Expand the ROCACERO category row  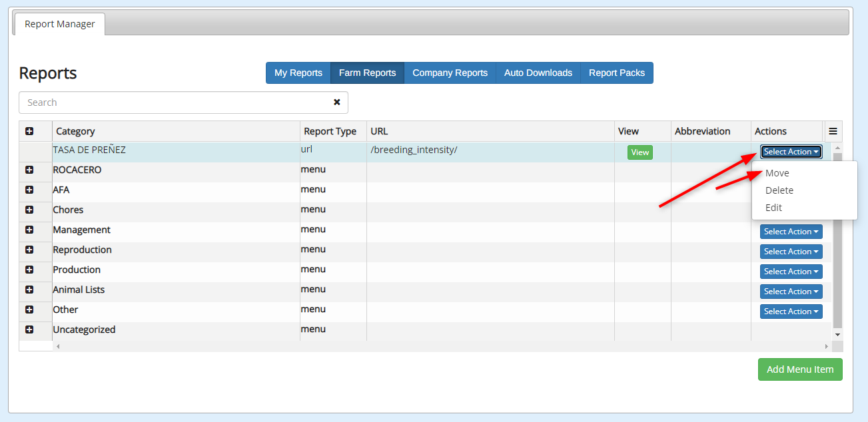tap(29, 170)
